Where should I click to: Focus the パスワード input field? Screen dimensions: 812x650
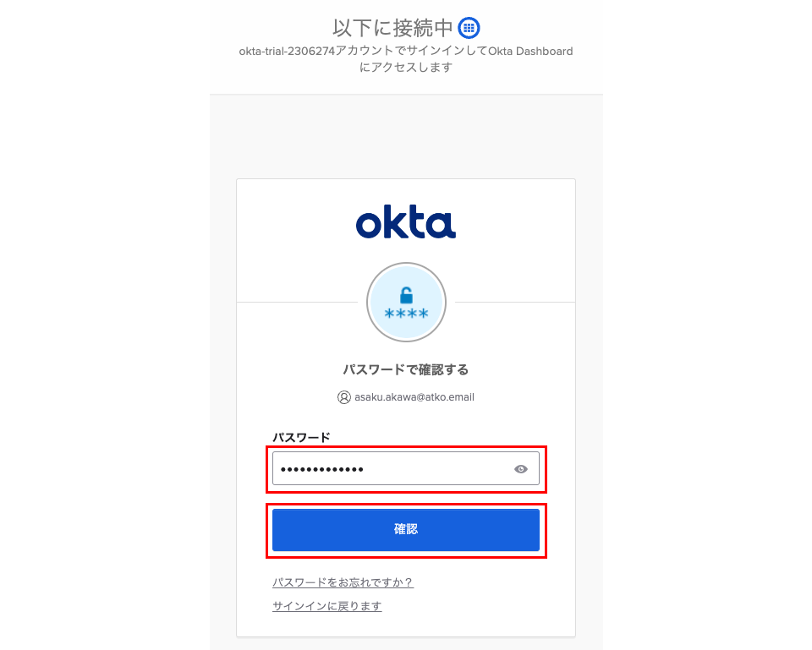tap(406, 468)
